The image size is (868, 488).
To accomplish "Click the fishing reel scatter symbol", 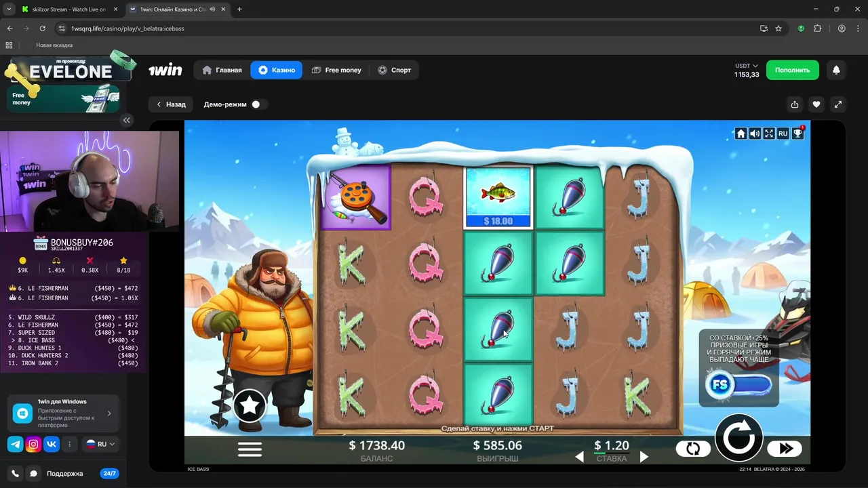I will pyautogui.click(x=355, y=197).
